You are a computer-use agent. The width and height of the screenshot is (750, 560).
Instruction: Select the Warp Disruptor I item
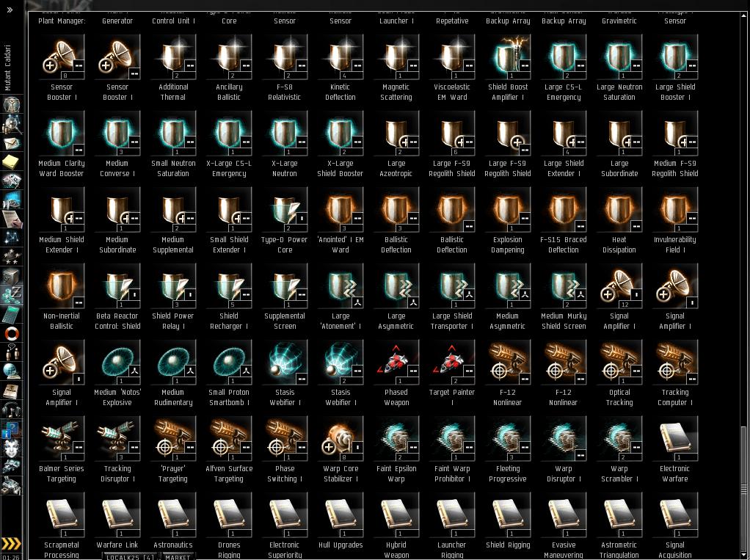pos(564,438)
